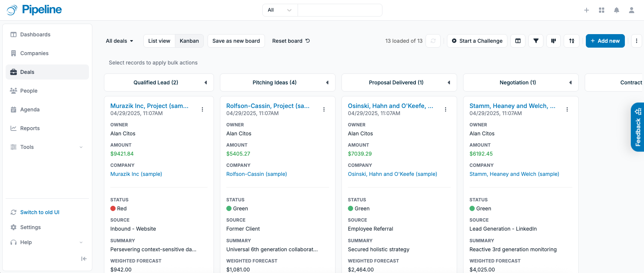Switch to List view

[159, 41]
